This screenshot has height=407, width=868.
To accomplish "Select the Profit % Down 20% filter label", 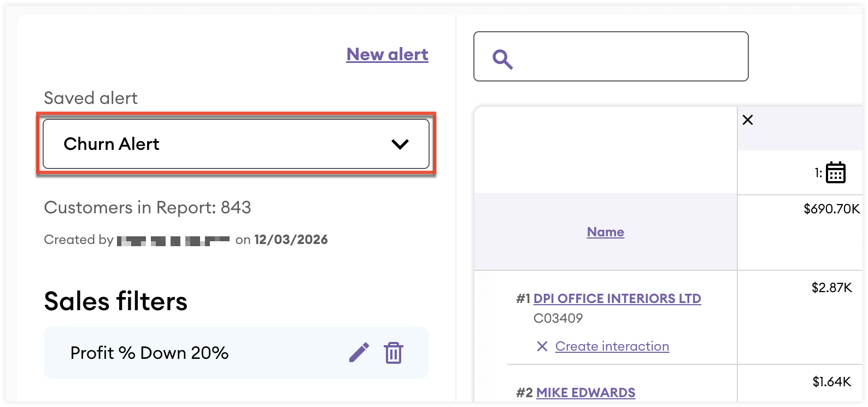I will point(149,353).
